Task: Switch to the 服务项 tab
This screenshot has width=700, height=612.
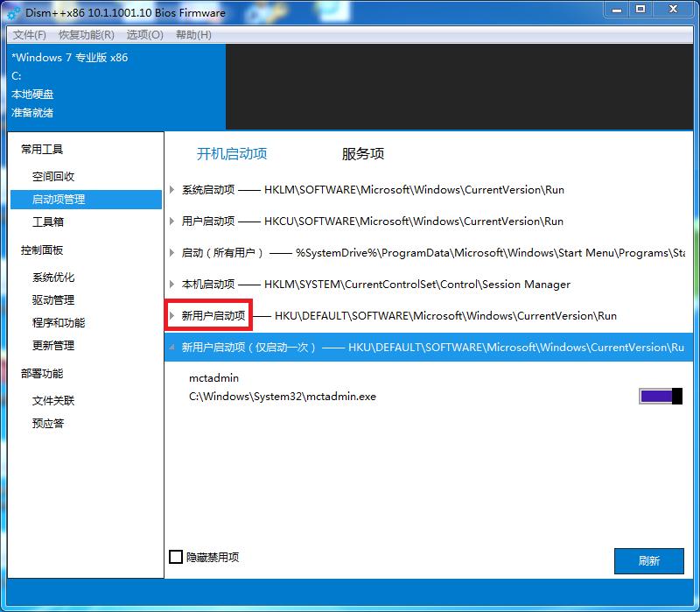Action: click(x=362, y=153)
